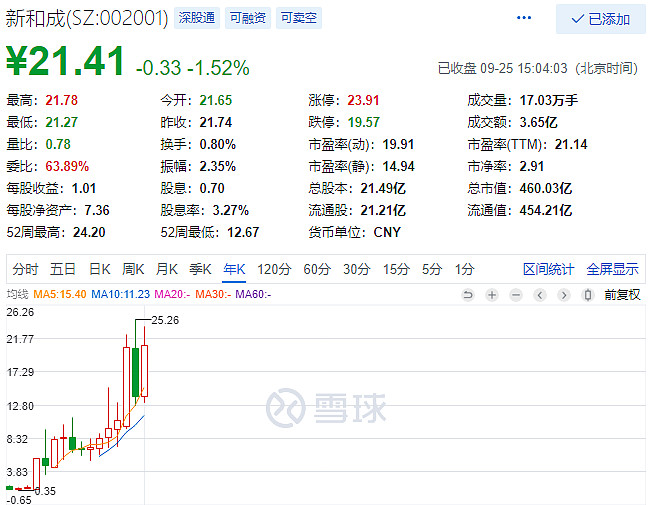662x505 pixels.
Task: Switch to the 周K tab
Action: pyautogui.click(x=133, y=269)
